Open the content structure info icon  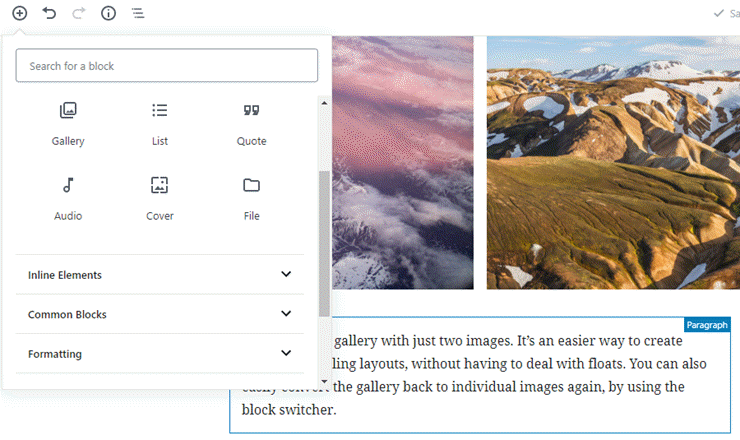pos(109,13)
